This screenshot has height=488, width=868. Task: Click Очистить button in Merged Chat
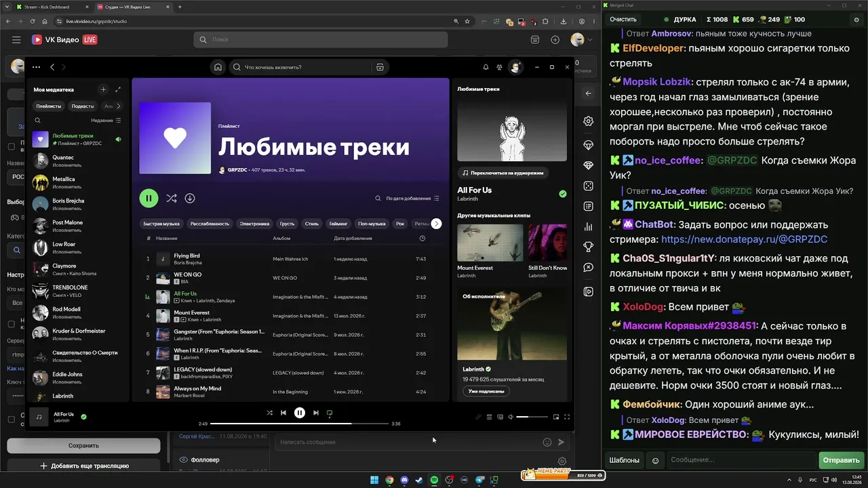623,20
